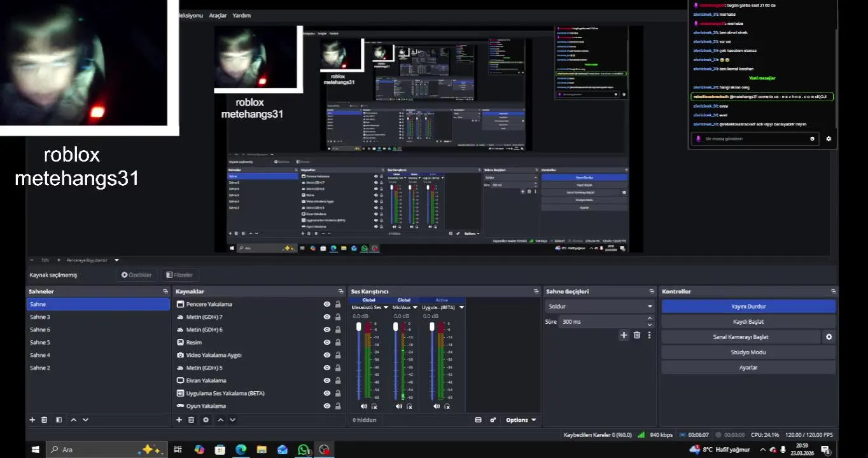Open Ayarlar settings button
The image size is (868, 458).
coord(748,368)
